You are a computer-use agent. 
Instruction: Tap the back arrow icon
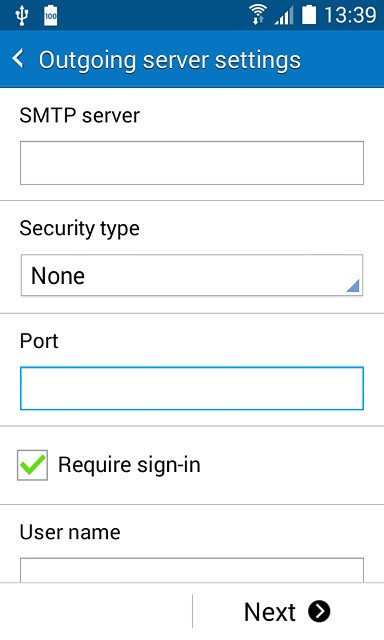tap(18, 59)
